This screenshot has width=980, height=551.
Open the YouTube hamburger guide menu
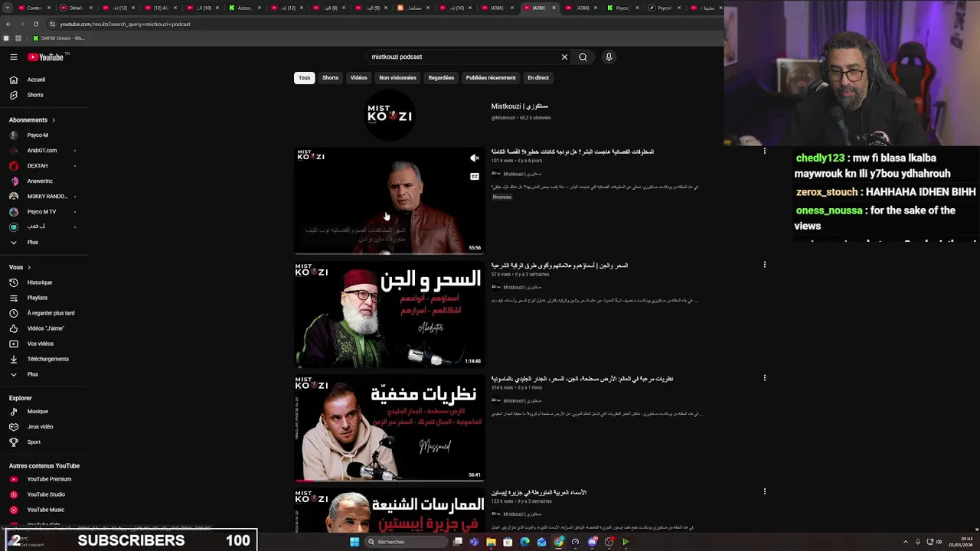pos(13,57)
